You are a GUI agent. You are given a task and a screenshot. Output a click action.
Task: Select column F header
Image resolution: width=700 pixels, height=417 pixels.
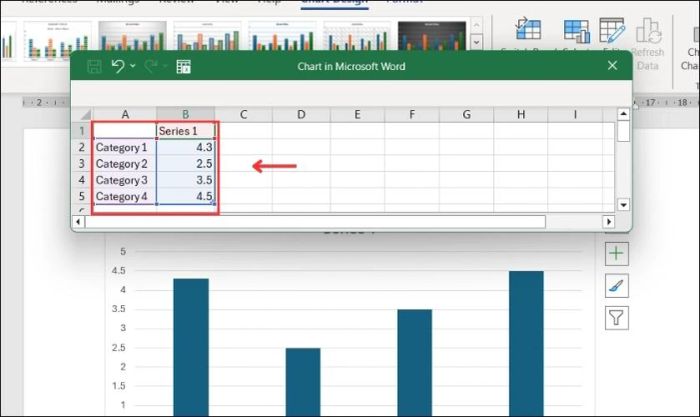pyautogui.click(x=412, y=114)
